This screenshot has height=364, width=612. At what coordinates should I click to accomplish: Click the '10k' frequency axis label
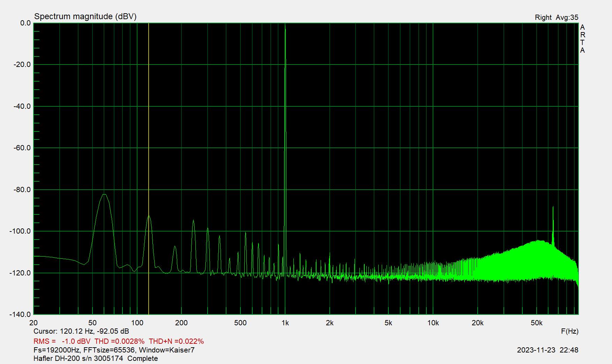[433, 323]
